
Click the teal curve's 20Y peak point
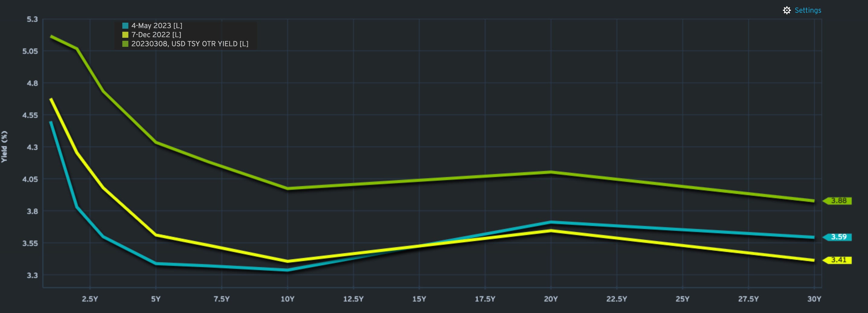[x=551, y=222]
